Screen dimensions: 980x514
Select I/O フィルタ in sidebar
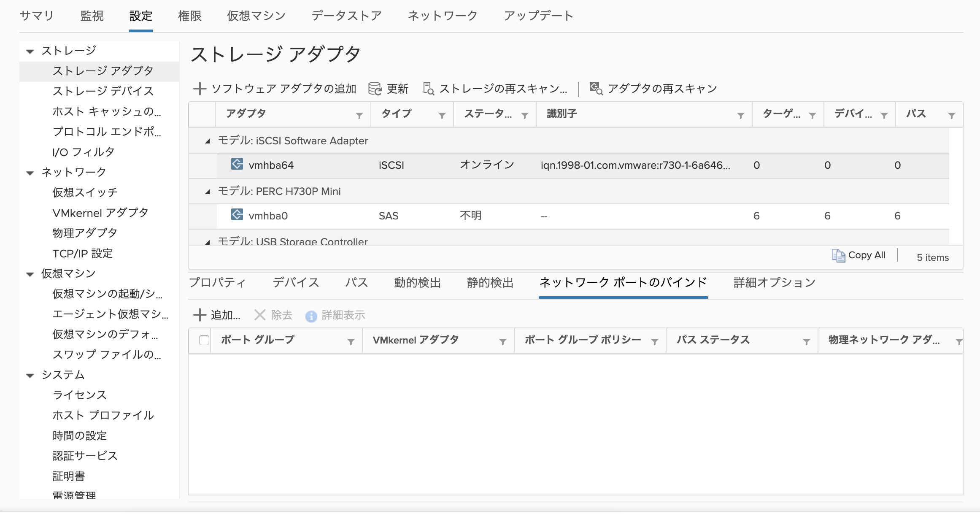pos(84,152)
